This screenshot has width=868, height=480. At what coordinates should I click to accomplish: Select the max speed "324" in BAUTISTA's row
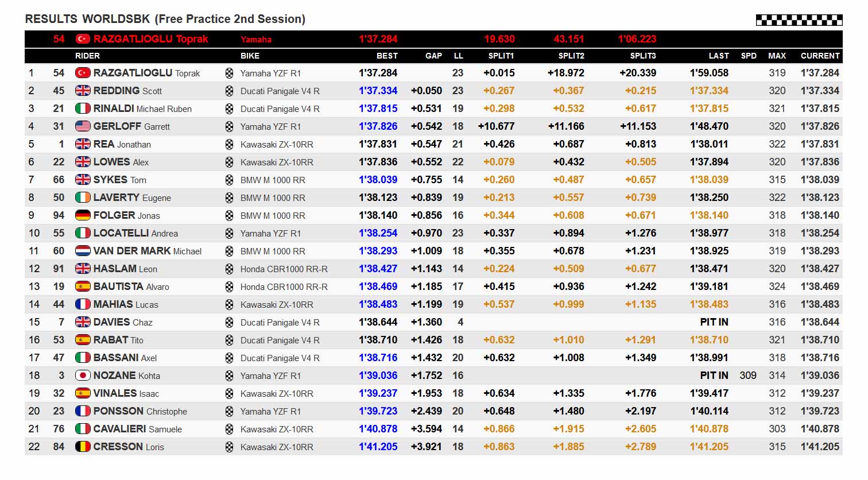click(x=777, y=287)
